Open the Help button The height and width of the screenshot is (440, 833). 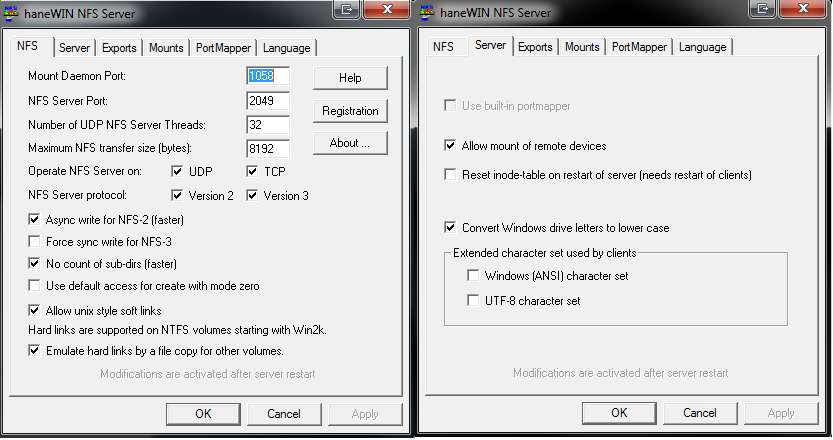coord(350,78)
